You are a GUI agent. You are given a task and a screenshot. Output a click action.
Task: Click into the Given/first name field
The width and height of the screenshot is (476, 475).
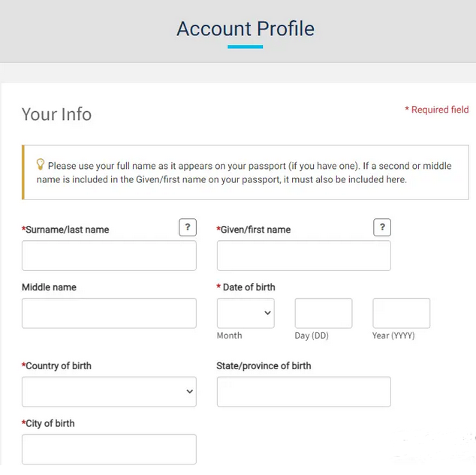[303, 256]
